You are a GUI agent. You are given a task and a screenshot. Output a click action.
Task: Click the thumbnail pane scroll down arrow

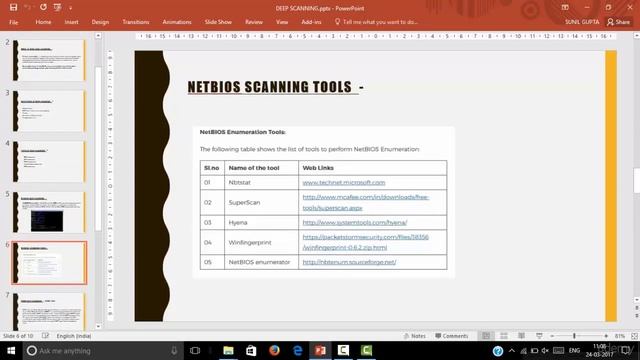(x=98, y=326)
